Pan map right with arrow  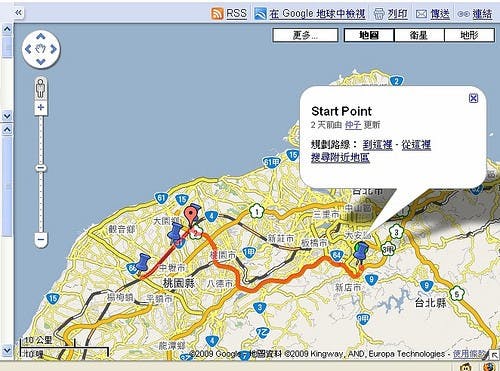point(53,49)
